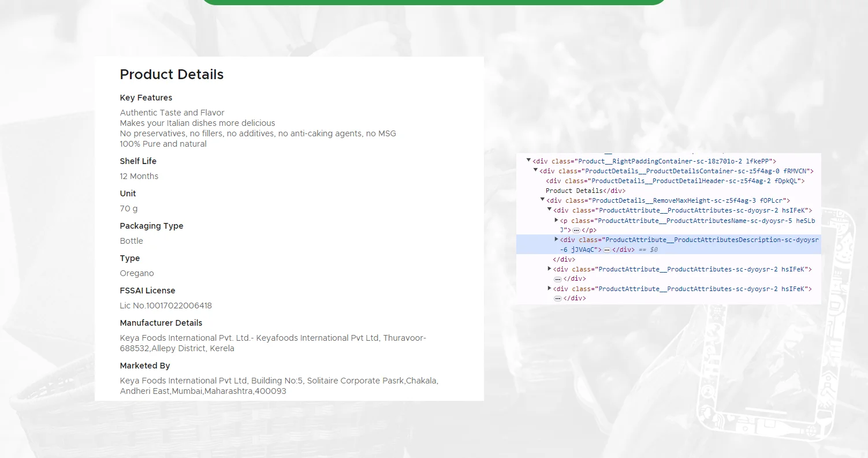868x458 pixels.
Task: Click ellipsis in highlighted ProductAttributesDescription row
Action: point(606,250)
